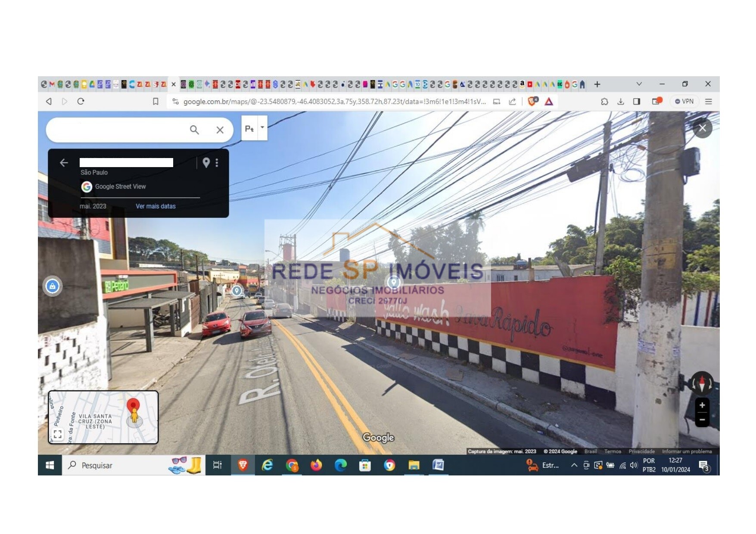This screenshot has height=534, width=756.
Task: Click the address bar URL field
Action: pos(334,102)
